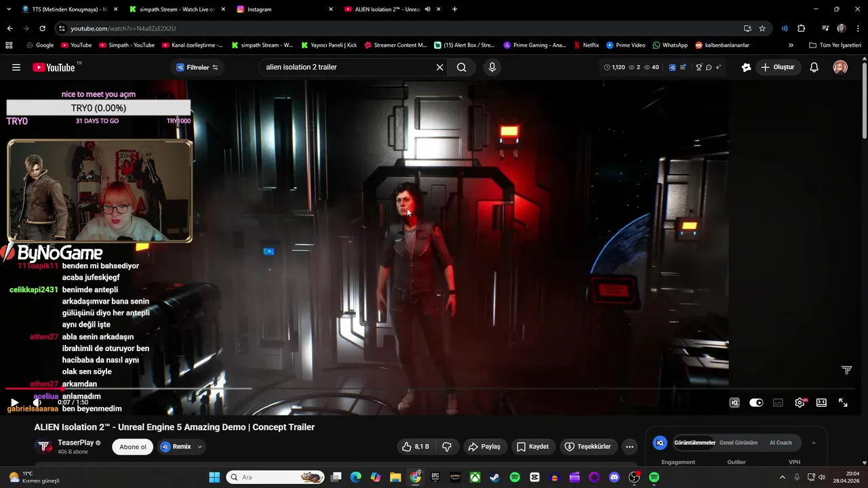Open the tab search dropdown arrow
Image resolution: width=868 pixels, height=488 pixels.
coord(8,9)
